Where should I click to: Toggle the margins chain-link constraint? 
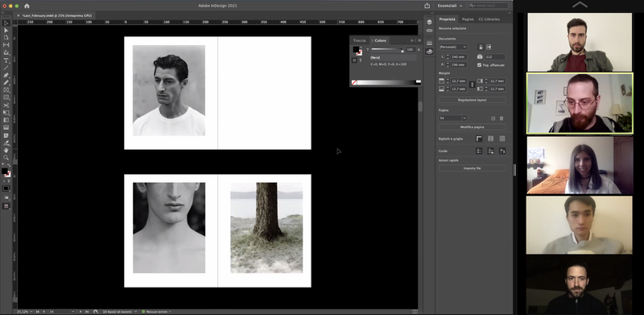pos(472,85)
